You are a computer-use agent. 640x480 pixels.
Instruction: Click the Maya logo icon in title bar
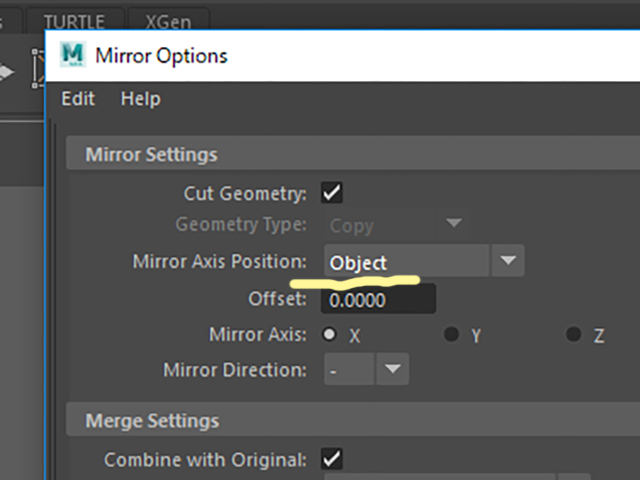(73, 54)
